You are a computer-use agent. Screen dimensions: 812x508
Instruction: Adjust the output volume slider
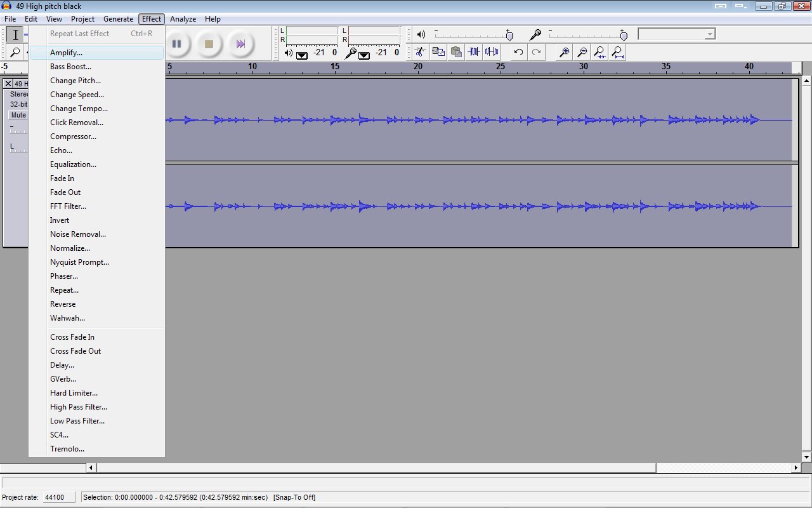click(473, 34)
